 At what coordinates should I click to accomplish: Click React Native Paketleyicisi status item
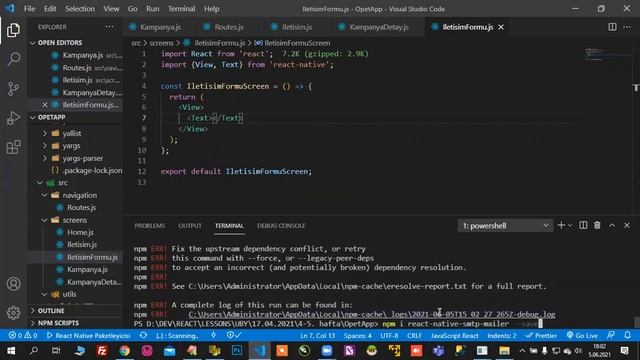pos(89,336)
